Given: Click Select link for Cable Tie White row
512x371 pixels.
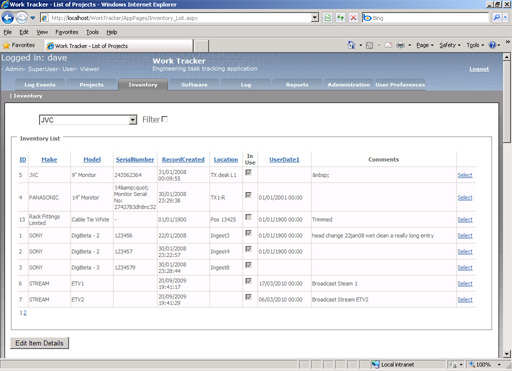Looking at the screenshot, I should click(465, 220).
